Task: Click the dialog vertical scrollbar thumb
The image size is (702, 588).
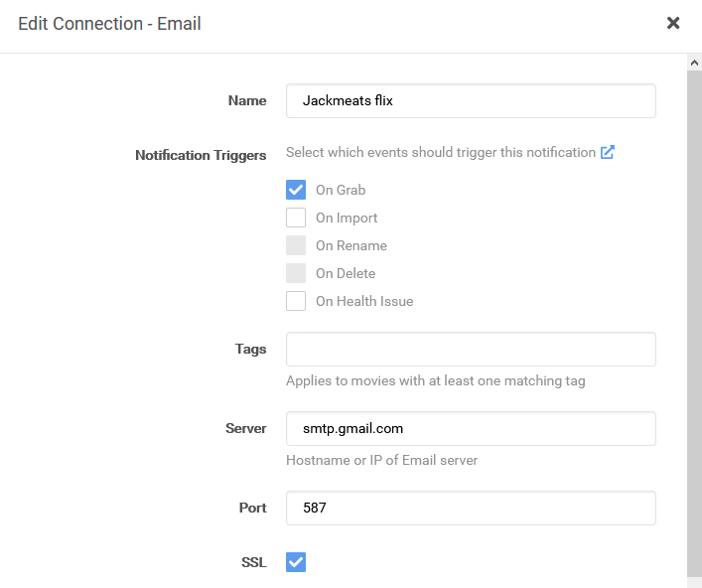Action: [694, 318]
